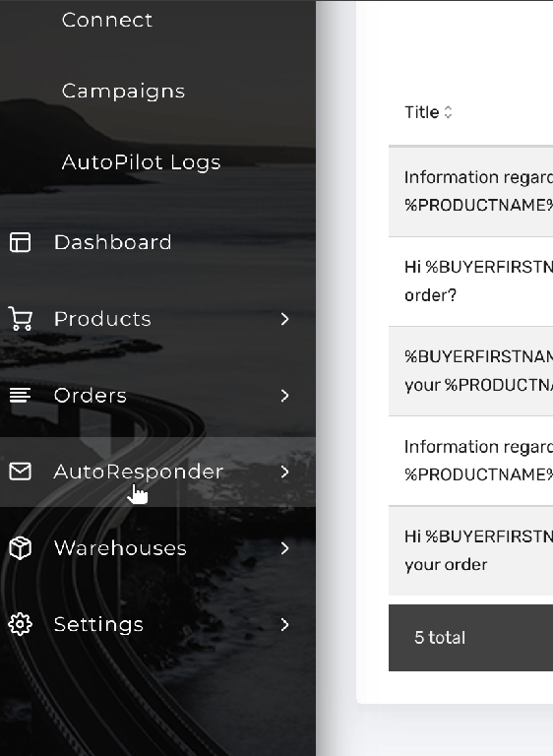
Task: Open the Campaigns menu item
Action: (x=123, y=92)
